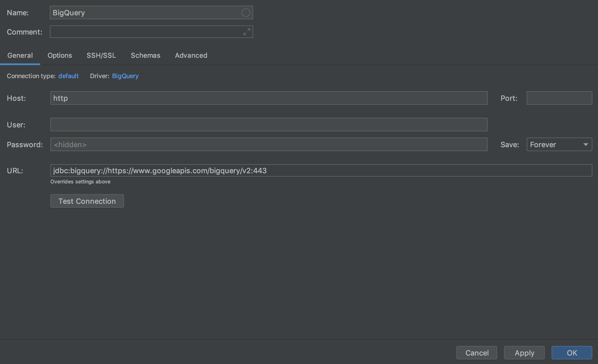598x364 pixels.
Task: Cancel the data source dialog
Action: click(x=477, y=353)
